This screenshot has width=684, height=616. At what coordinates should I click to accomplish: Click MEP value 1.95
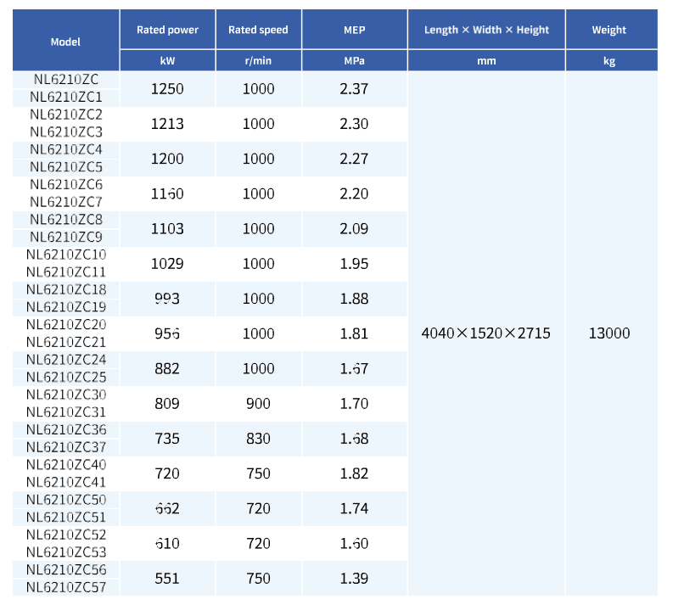click(354, 264)
